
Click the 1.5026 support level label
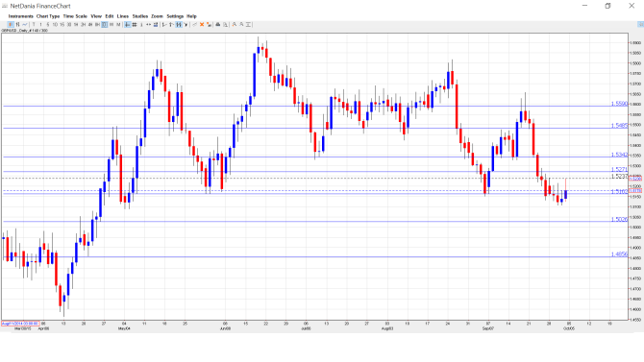(x=619, y=220)
